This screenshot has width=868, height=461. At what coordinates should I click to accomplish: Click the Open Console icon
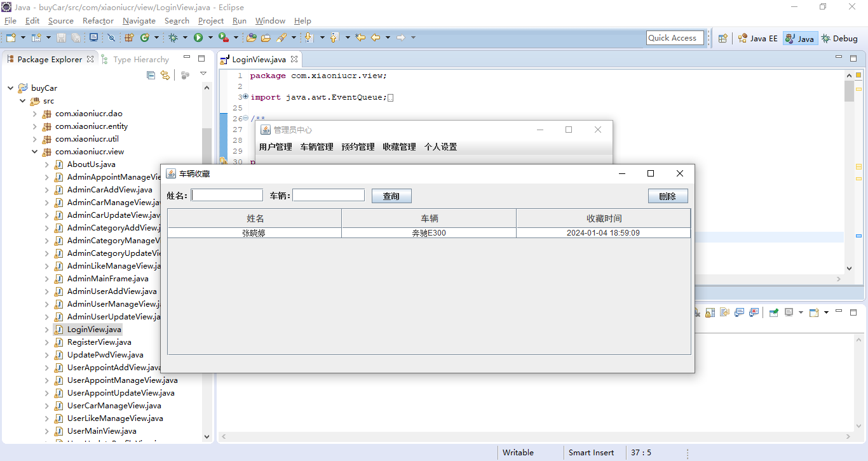click(814, 312)
